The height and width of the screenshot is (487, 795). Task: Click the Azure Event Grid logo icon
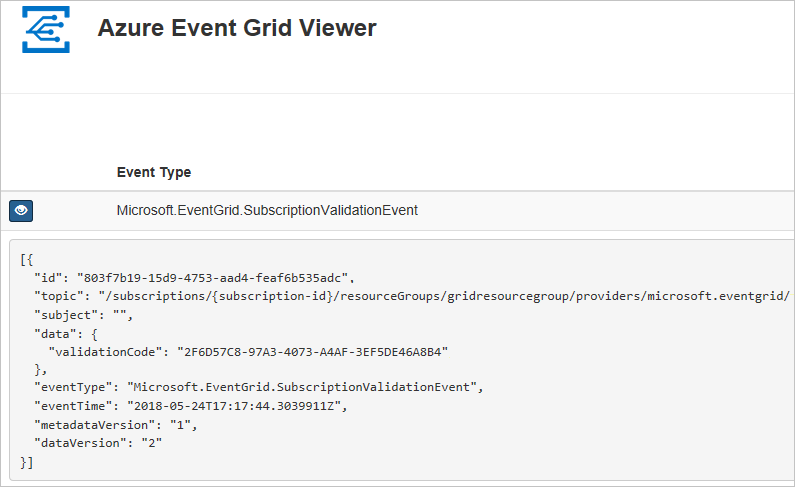coord(46,29)
